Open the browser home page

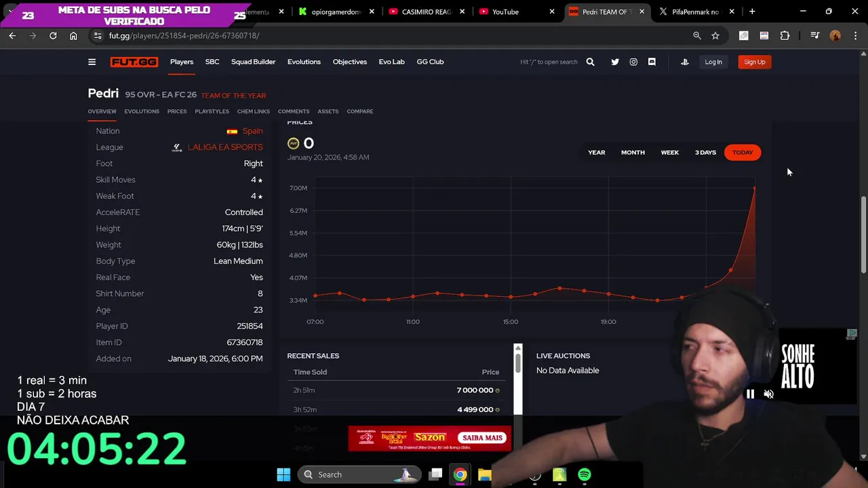pos(73,35)
